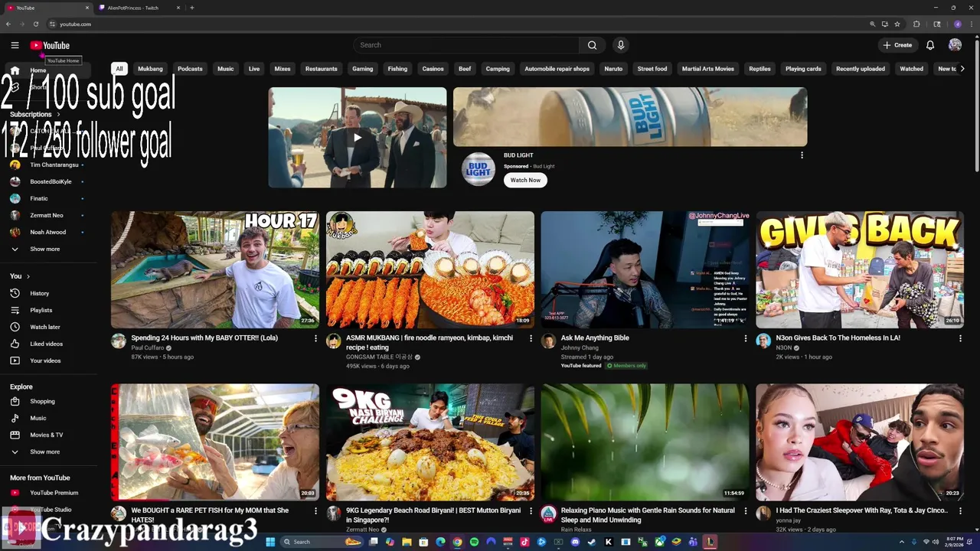Viewport: 980px width, 551px height.
Task: Open Tim Chantarangsu subscription
Action: (x=52, y=165)
